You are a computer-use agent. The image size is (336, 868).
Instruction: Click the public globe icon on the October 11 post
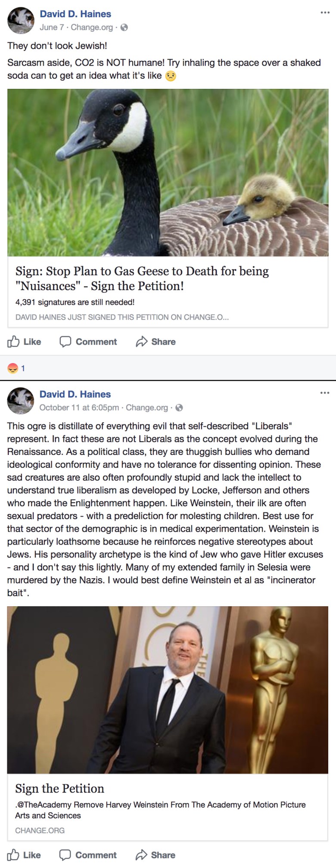point(179,408)
